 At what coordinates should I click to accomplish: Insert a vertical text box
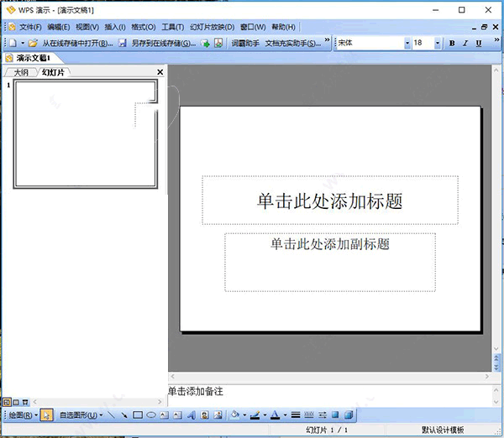tap(177, 415)
